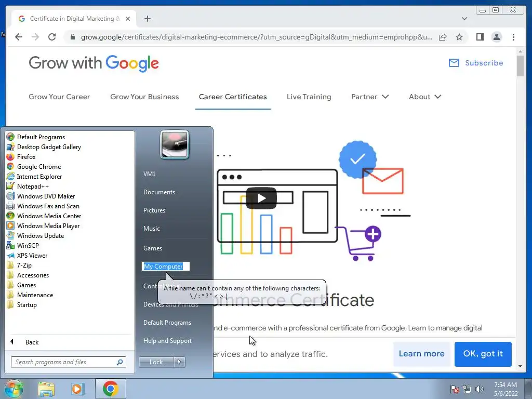Image resolution: width=532 pixels, height=399 pixels.
Task: Open Windows Update
Action: click(35, 235)
